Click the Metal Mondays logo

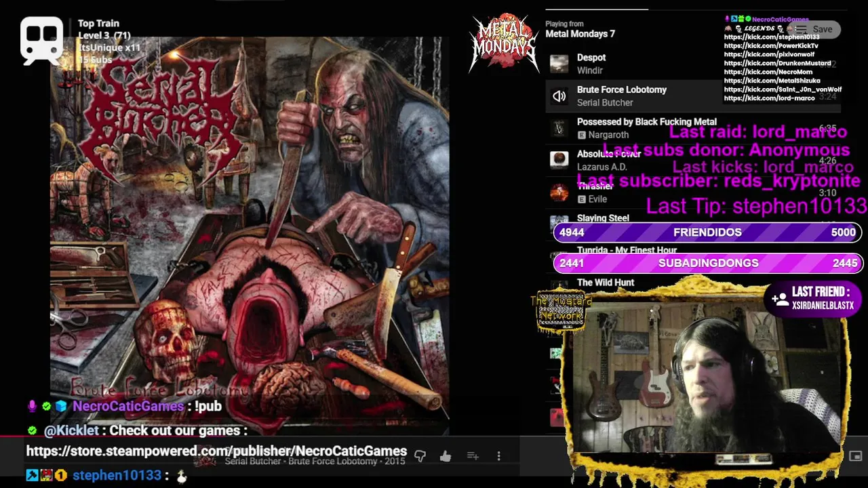(x=504, y=43)
